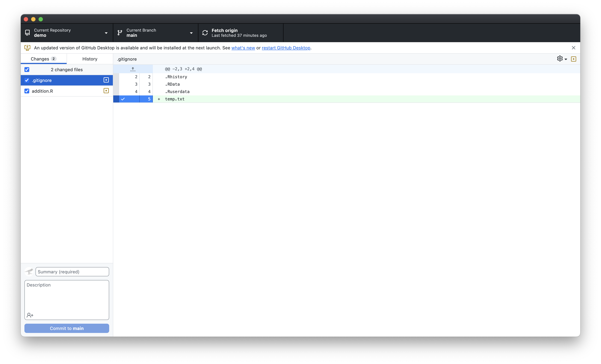Click the commit author avatar
This screenshot has height=364, width=601.
[29, 272]
